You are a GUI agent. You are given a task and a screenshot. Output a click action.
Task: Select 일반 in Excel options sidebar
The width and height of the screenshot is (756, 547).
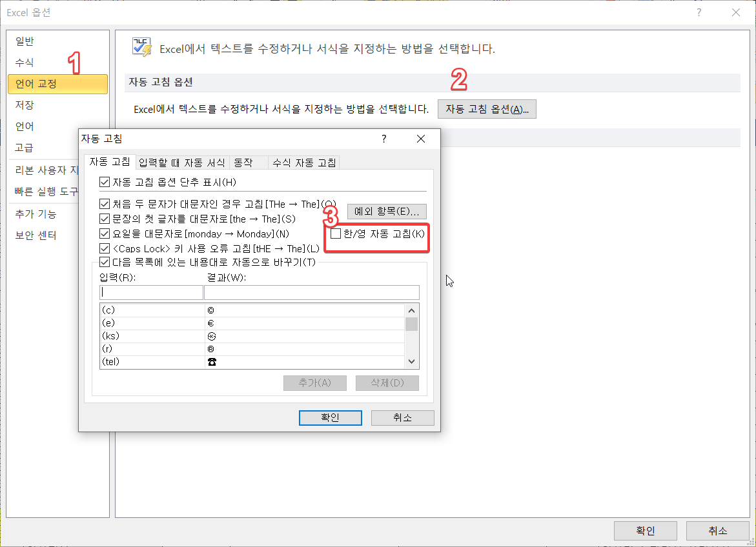[57, 41]
